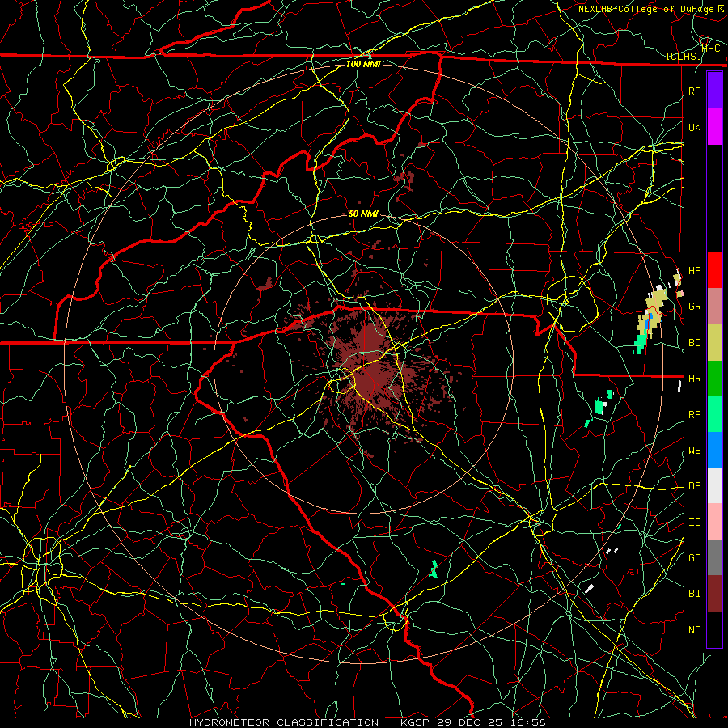Click the HA red legend swatch
728x728 pixels.
coord(714,270)
